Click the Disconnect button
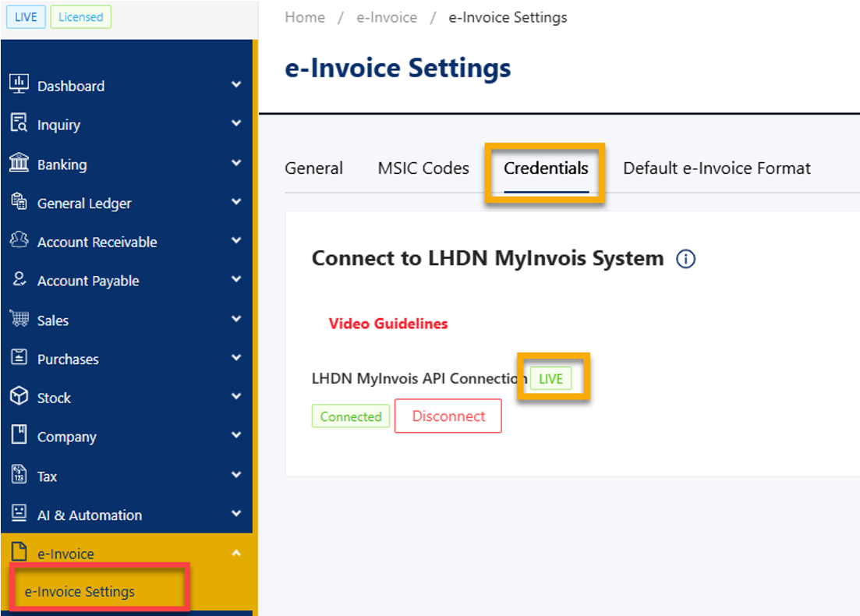Viewport: 860px width, 616px height. [x=448, y=416]
